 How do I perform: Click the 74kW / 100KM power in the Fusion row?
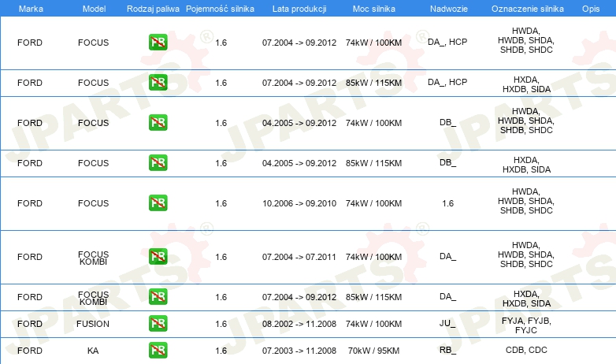(x=373, y=324)
